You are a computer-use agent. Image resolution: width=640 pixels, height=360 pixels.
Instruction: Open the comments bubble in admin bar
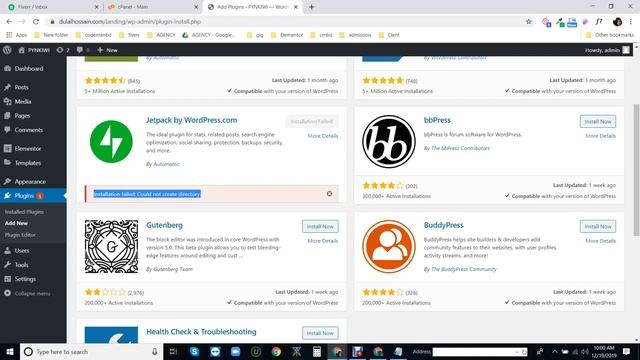point(83,50)
